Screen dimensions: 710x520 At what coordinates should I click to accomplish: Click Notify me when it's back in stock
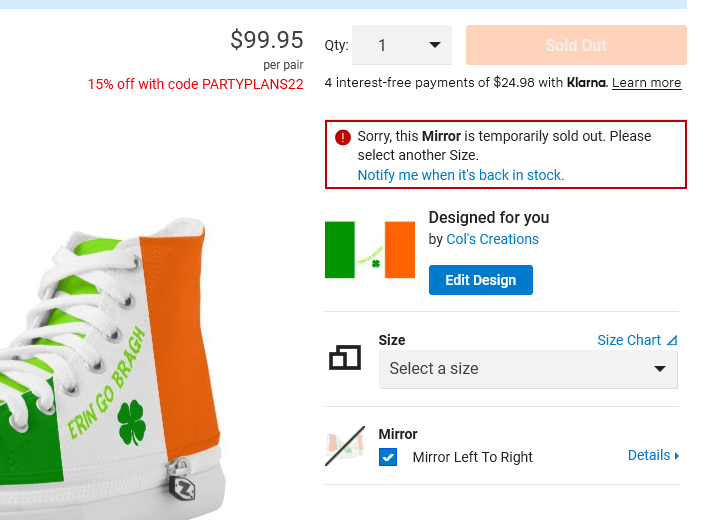tap(461, 175)
